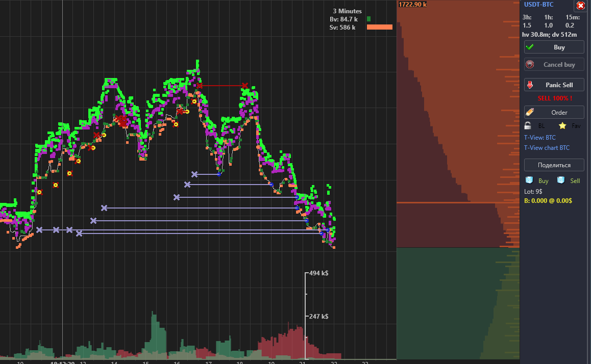Open the T-View chart BTC link
This screenshot has width=591, height=364.
click(547, 148)
